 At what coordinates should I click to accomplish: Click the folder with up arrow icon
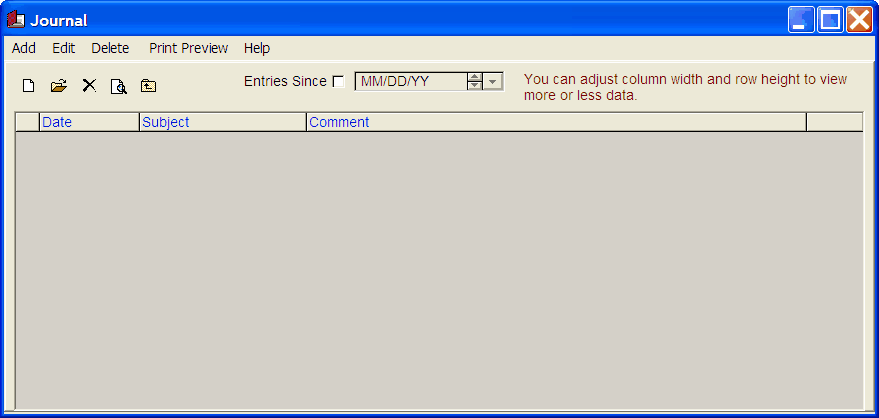click(148, 86)
